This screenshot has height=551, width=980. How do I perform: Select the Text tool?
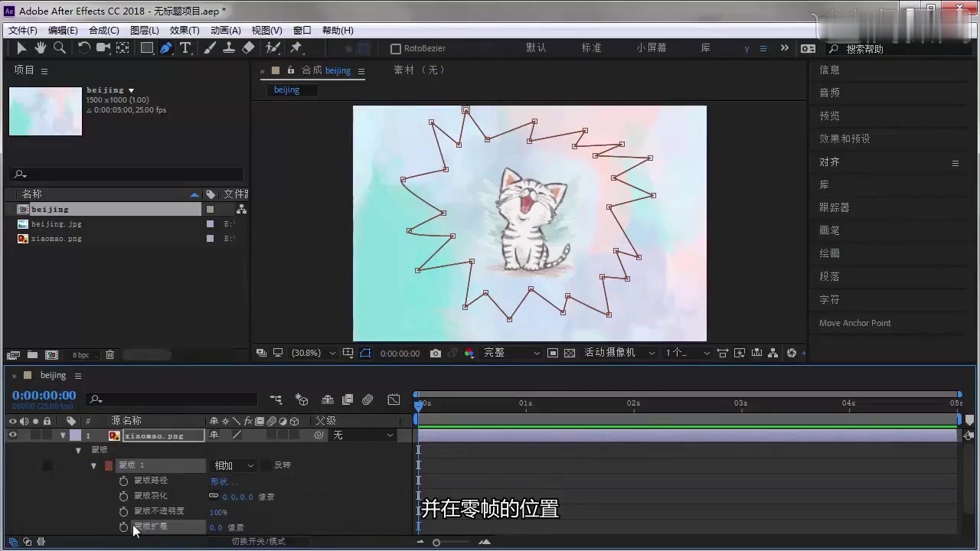pyautogui.click(x=185, y=47)
